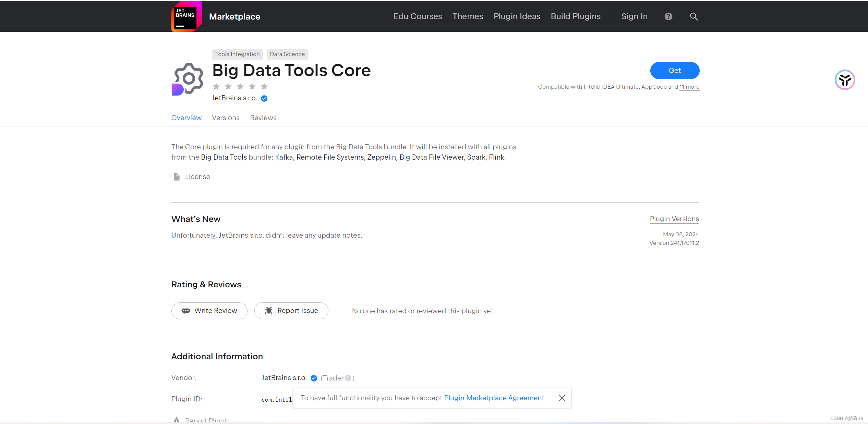Image resolution: width=868 pixels, height=424 pixels.
Task: Open the help question mark icon
Action: [668, 16]
